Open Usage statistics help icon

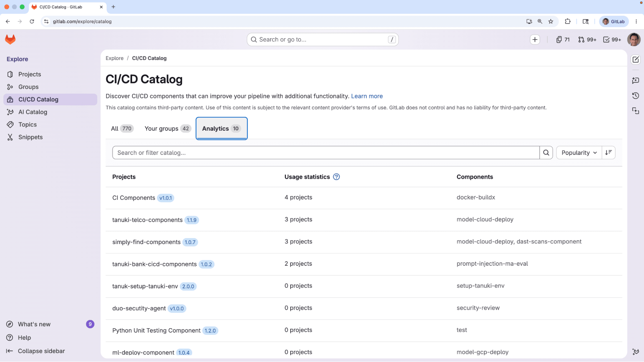coord(336,177)
